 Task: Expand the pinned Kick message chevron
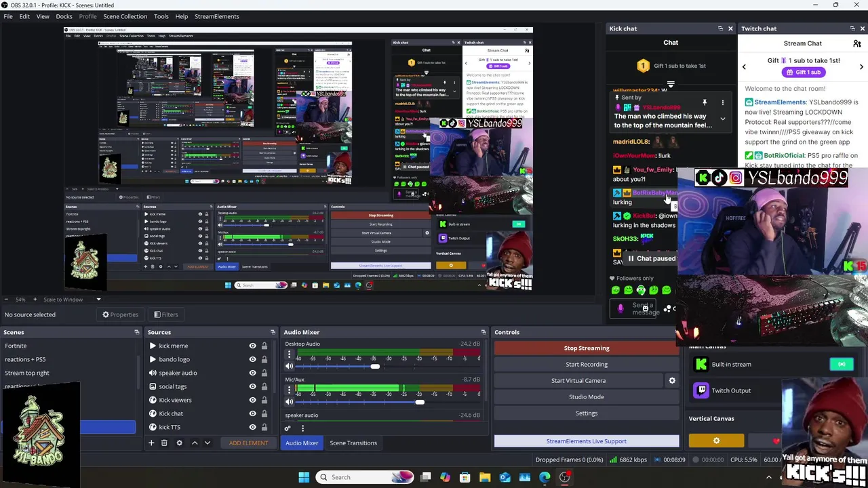723,119
